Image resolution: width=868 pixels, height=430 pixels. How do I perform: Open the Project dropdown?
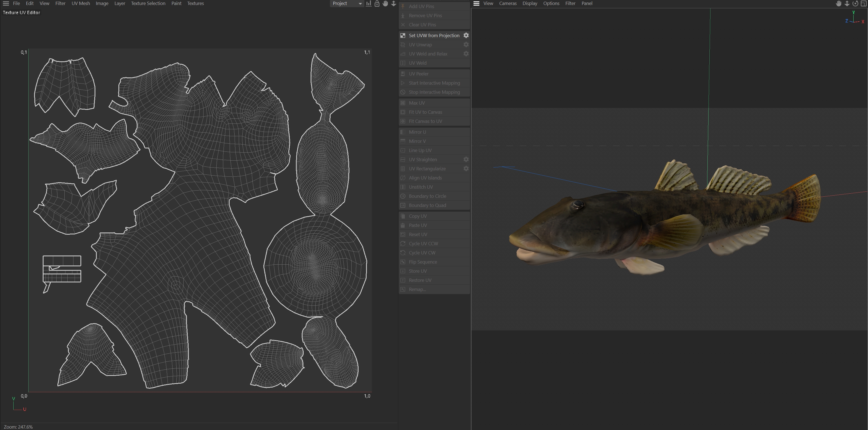[x=346, y=3]
